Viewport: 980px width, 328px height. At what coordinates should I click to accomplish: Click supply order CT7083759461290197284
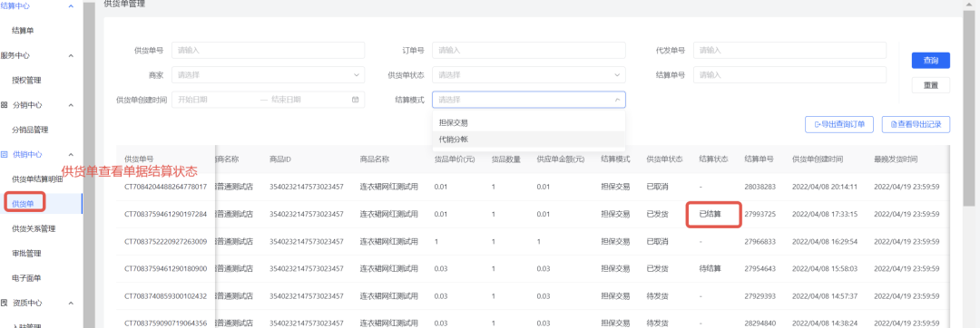[x=166, y=214]
